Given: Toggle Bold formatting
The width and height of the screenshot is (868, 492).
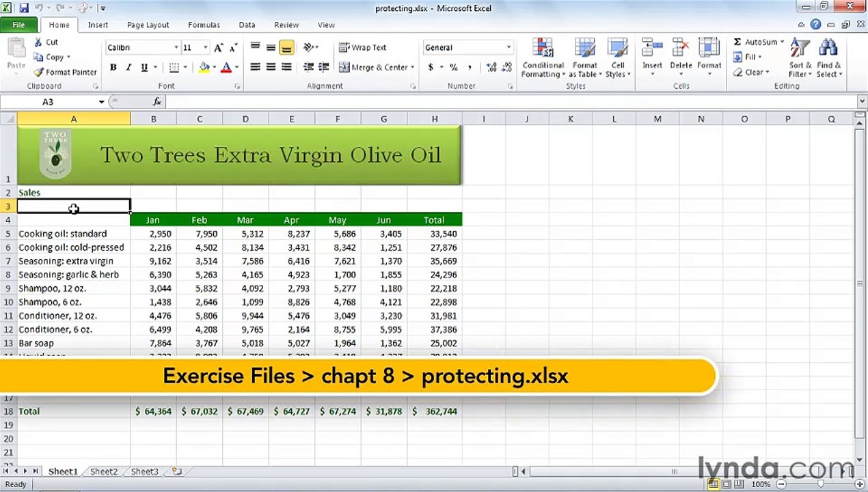Looking at the screenshot, I should coord(113,68).
